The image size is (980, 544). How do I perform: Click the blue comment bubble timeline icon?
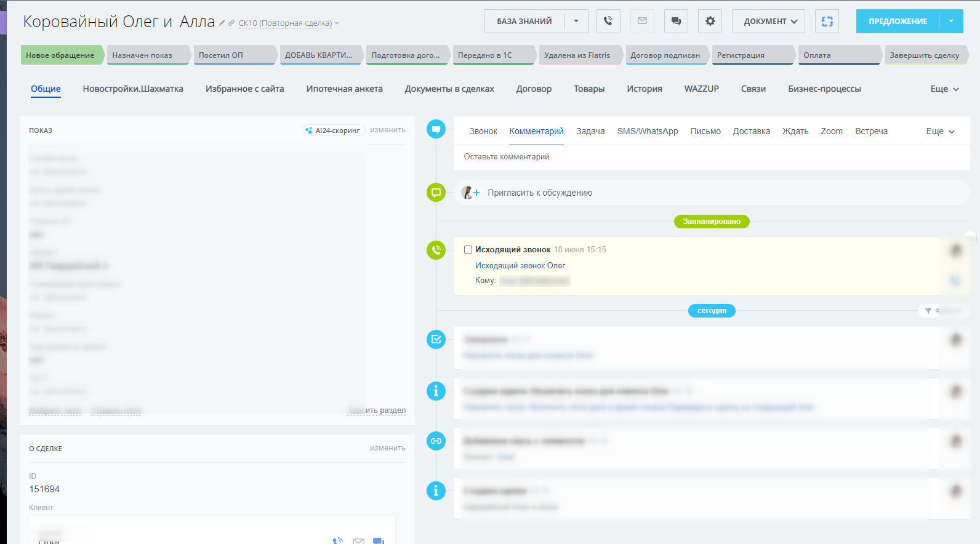436,129
